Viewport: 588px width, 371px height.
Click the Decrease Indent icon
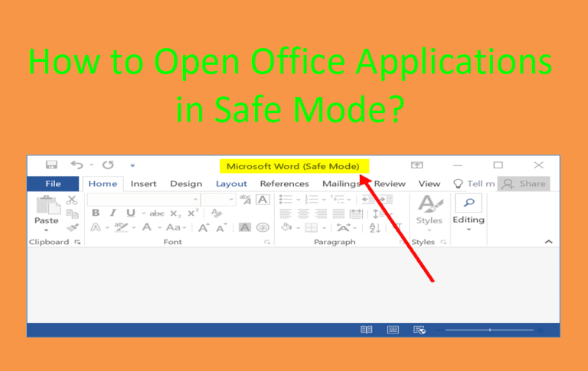[x=367, y=200]
